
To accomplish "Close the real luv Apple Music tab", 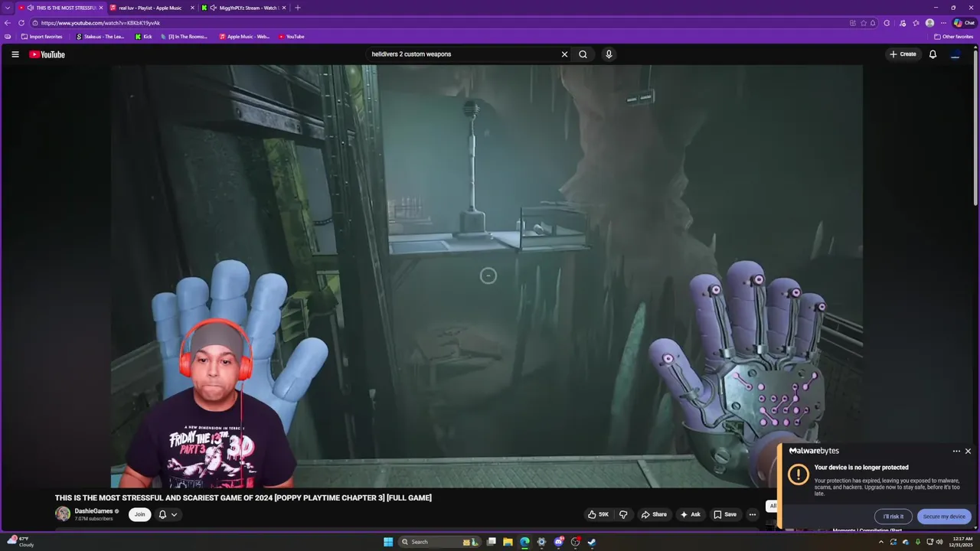I will point(192,8).
